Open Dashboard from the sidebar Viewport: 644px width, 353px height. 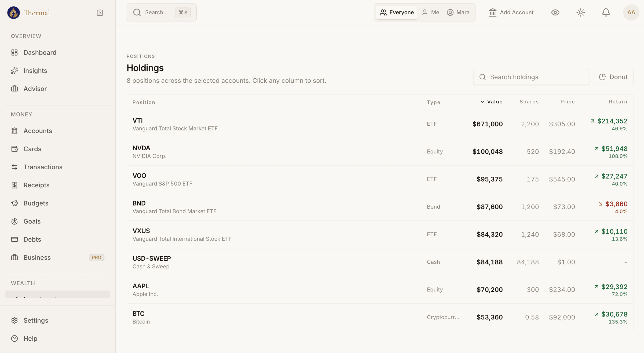pyautogui.click(x=58, y=52)
